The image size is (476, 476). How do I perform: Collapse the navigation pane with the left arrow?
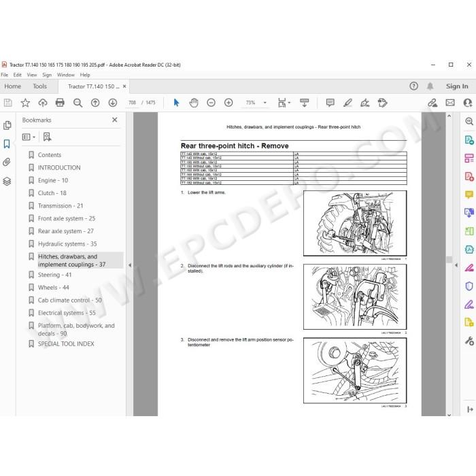coord(130,265)
